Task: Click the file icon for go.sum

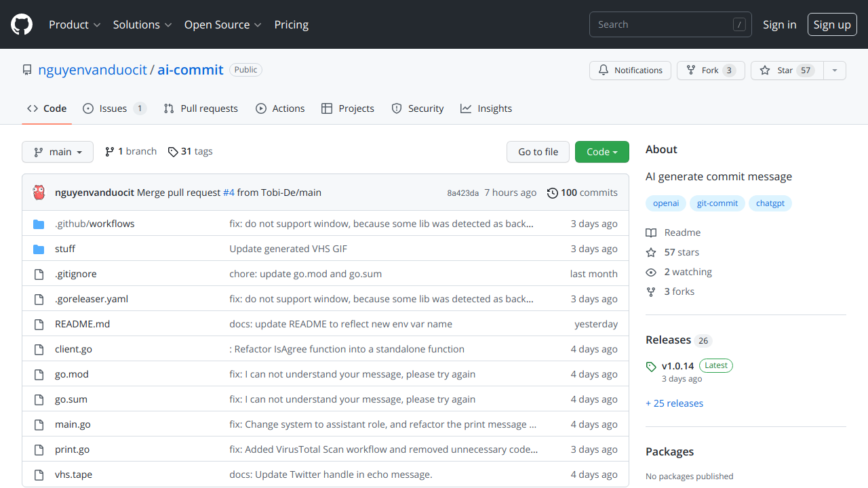Action: click(x=39, y=399)
